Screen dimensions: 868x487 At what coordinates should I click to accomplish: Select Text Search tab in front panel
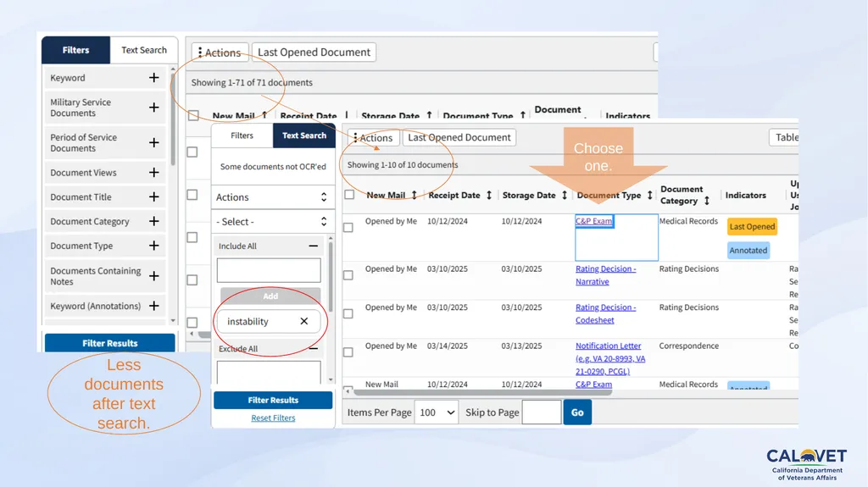pos(304,136)
